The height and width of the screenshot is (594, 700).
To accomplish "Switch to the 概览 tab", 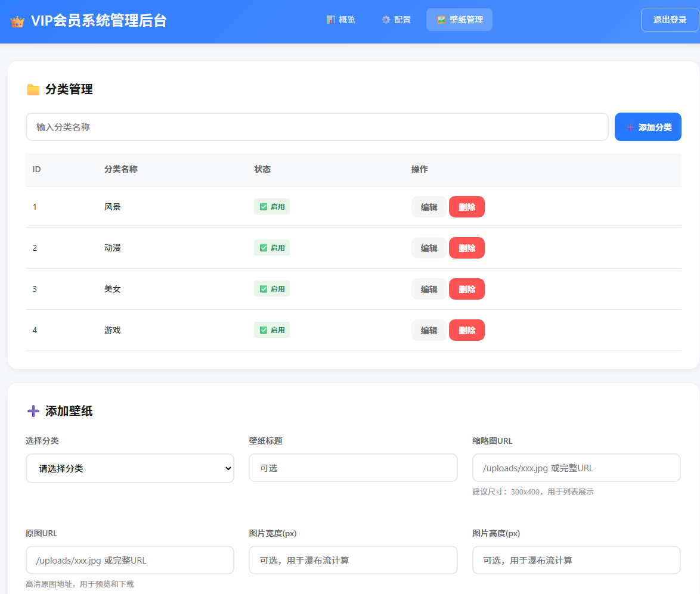I will 340,19.
